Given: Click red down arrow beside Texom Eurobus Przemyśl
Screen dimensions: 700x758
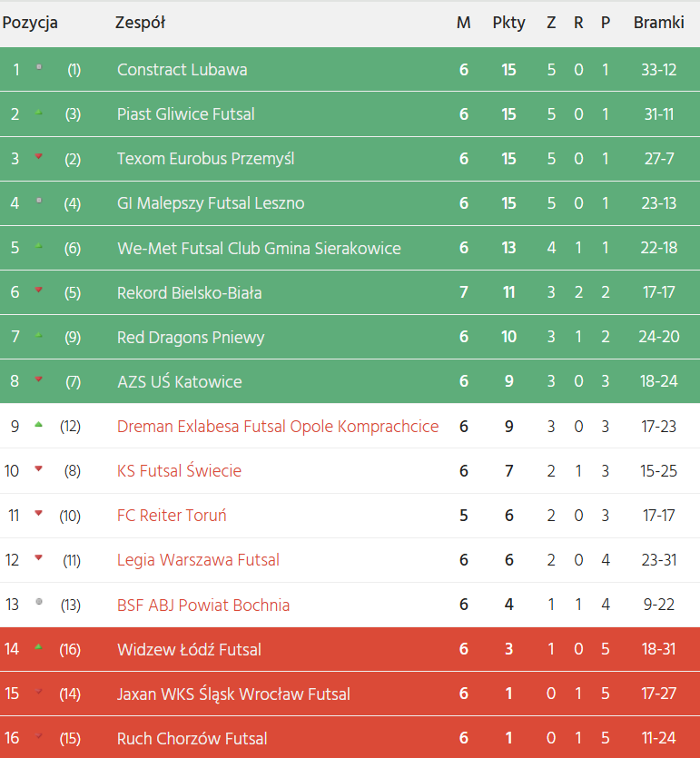Looking at the screenshot, I should (38, 157).
